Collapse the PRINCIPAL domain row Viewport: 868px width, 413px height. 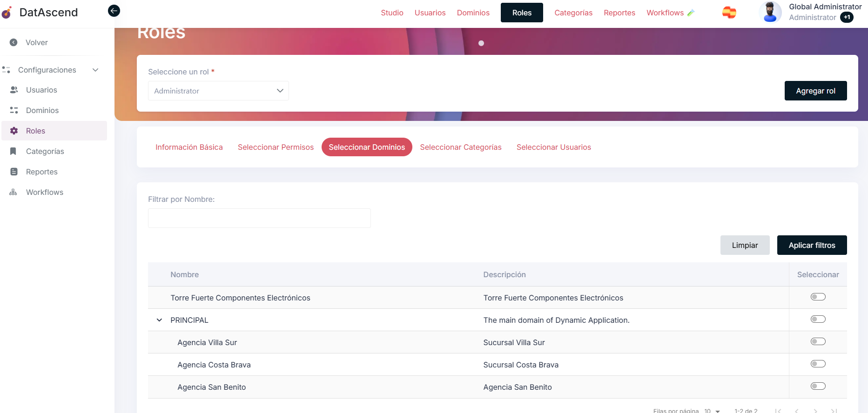click(159, 320)
